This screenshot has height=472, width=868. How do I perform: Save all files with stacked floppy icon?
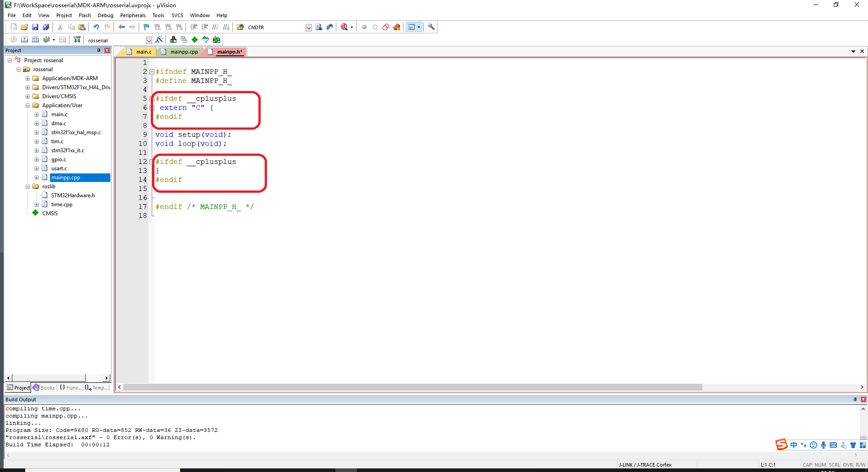(46, 27)
